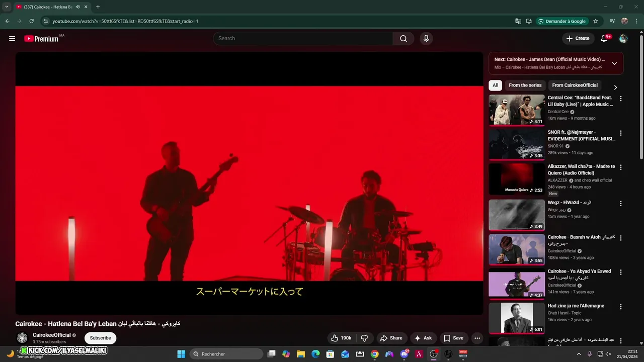The image size is (644, 362).
Task: Open options for Alkazzer Madre te Quiero video
Action: coord(620,167)
